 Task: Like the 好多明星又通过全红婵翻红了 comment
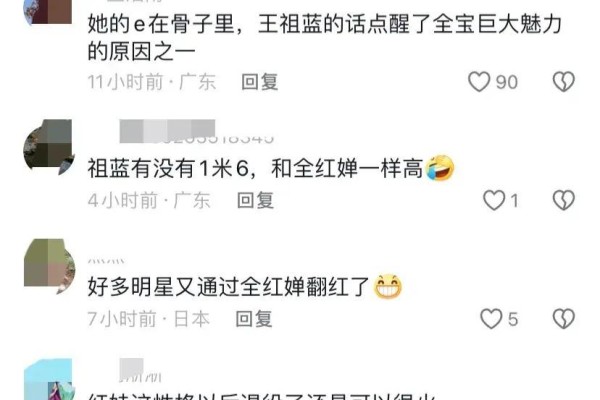point(491,319)
